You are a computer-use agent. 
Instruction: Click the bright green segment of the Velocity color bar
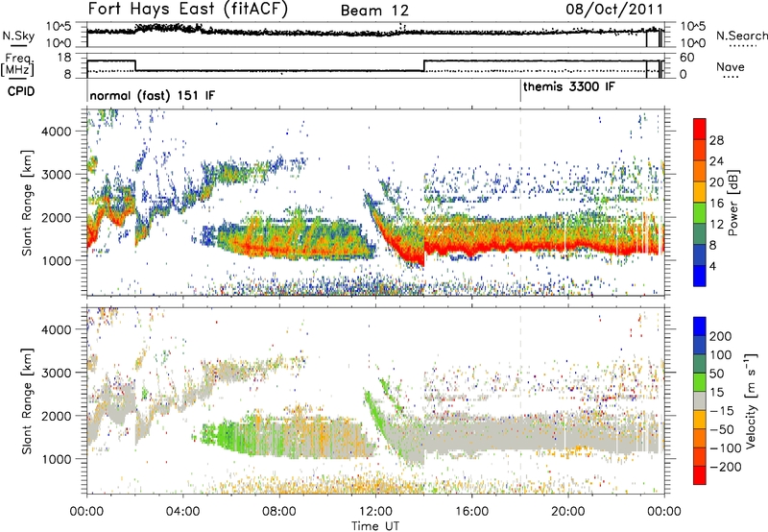tap(700, 382)
